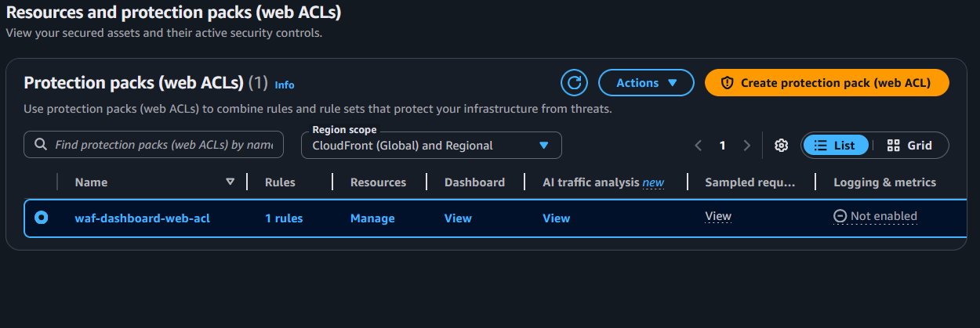980x328 pixels.
Task: View AI traffic analysis for the ACL
Action: point(556,218)
